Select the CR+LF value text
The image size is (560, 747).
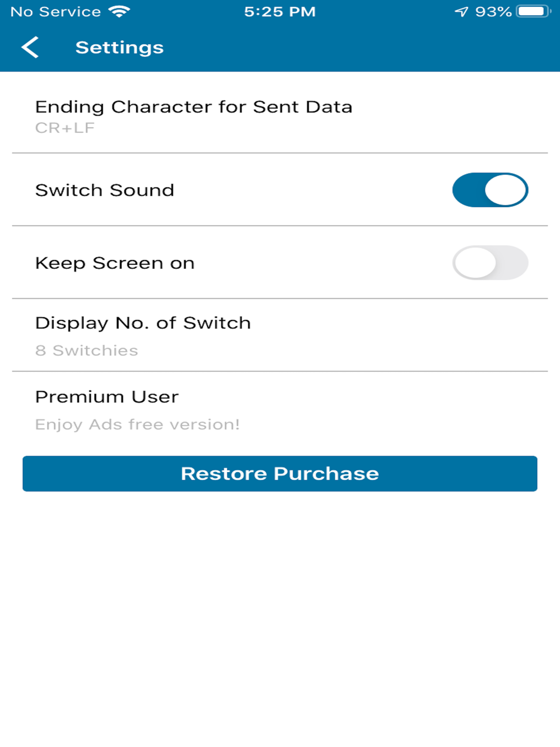pos(65,128)
